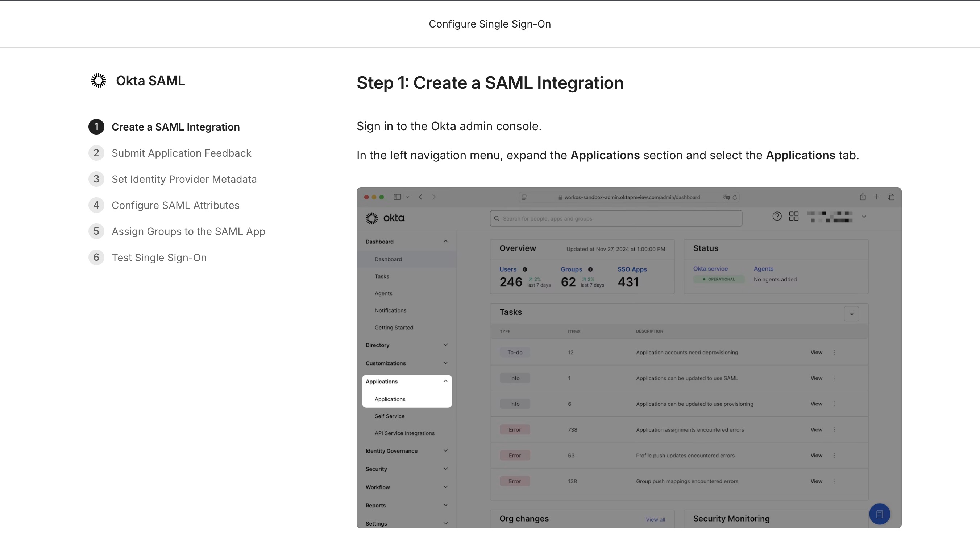Image resolution: width=980 pixels, height=552 pixels.
Task: Select the Applications tab under Applications
Action: 390,399
